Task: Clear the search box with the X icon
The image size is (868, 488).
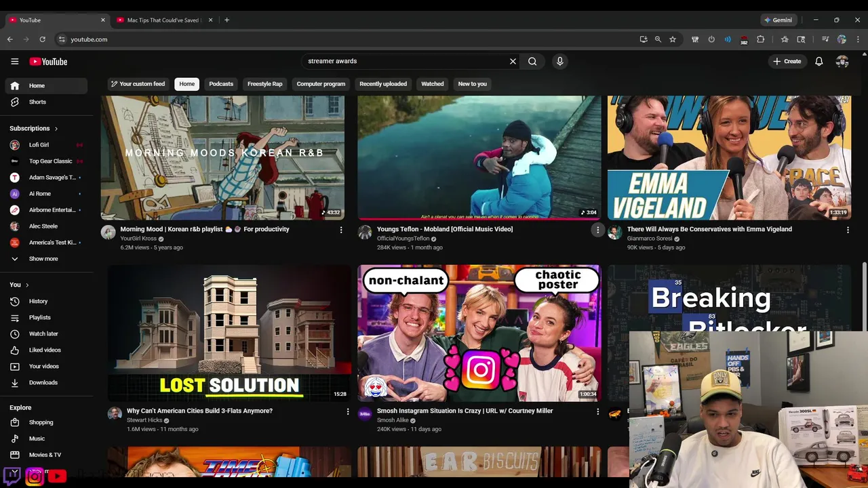Action: point(513,61)
